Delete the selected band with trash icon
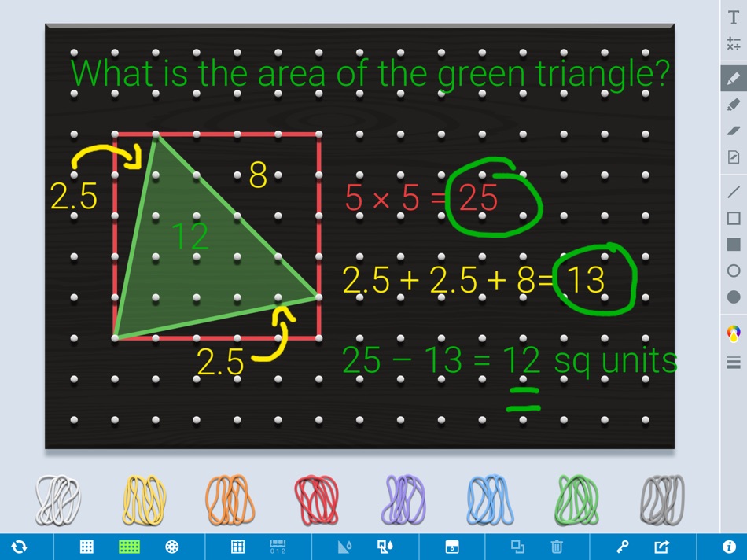Viewport: 747px width, 560px height. click(x=557, y=547)
